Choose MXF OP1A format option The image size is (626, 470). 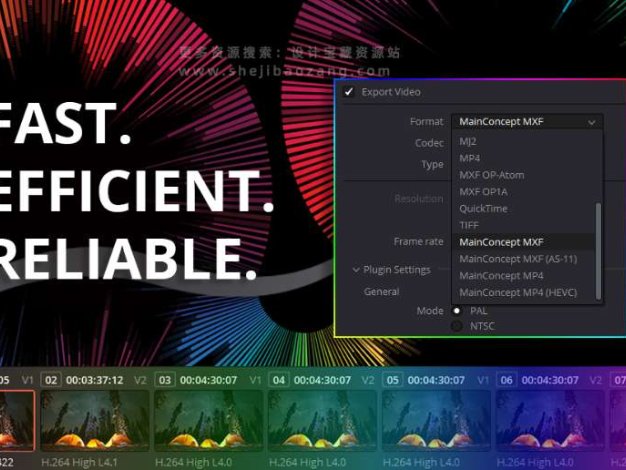483,192
